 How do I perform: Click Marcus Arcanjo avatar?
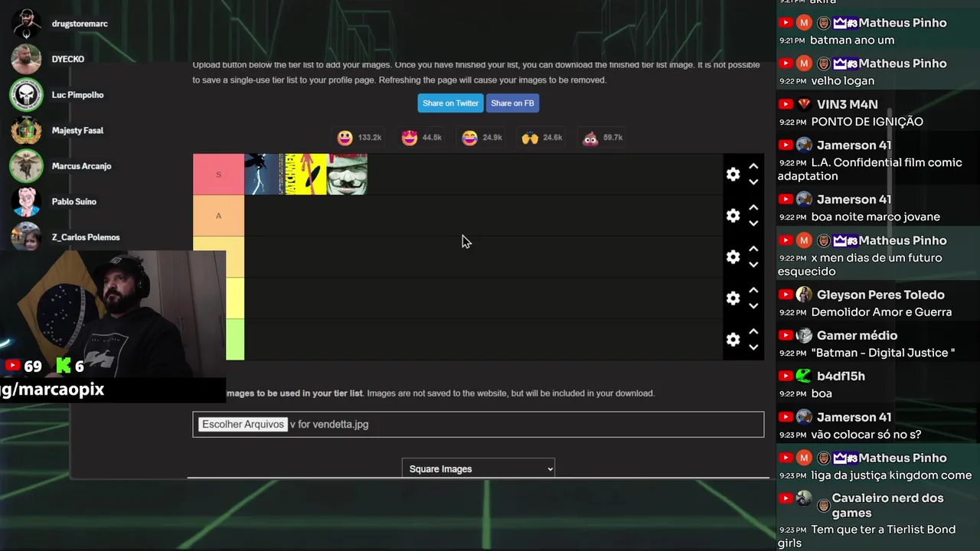26,166
